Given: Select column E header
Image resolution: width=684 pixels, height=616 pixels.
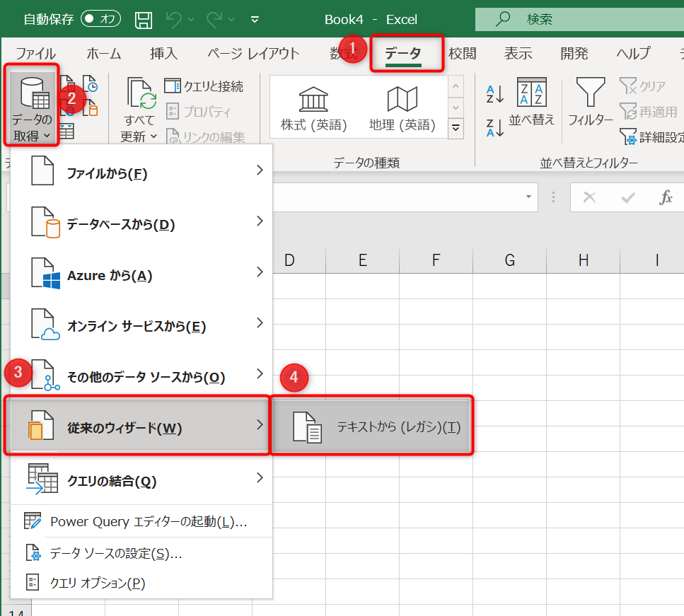Looking at the screenshot, I should [x=362, y=260].
